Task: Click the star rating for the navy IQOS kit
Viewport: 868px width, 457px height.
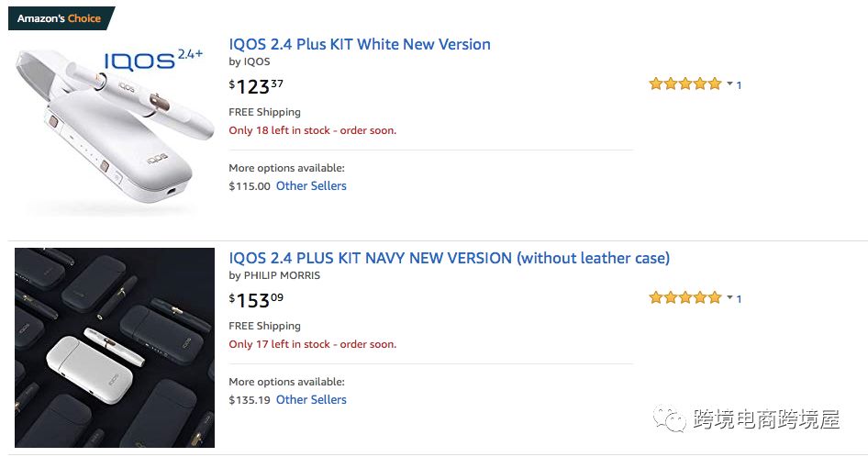Action: (x=684, y=298)
